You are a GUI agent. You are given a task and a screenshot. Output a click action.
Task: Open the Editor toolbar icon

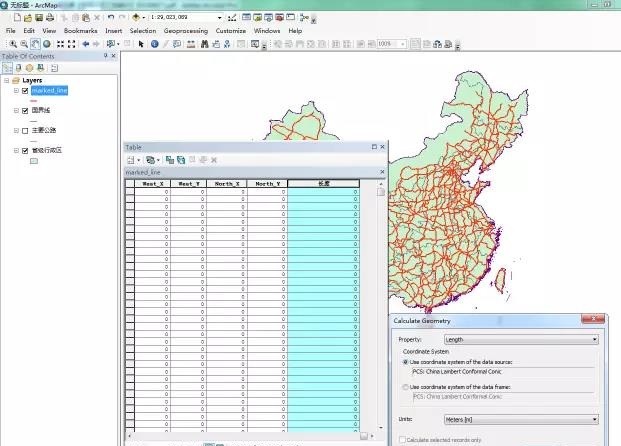(x=232, y=17)
